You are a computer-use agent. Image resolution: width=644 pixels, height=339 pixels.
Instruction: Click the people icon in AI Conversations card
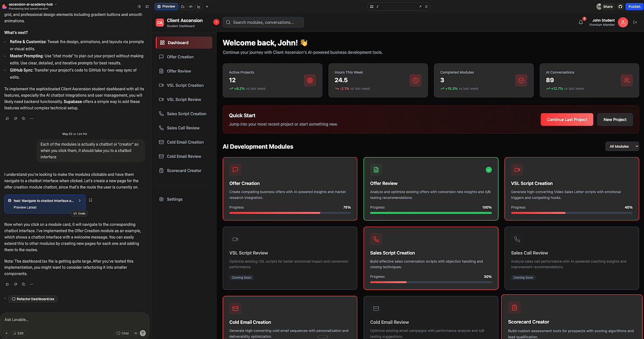click(627, 80)
